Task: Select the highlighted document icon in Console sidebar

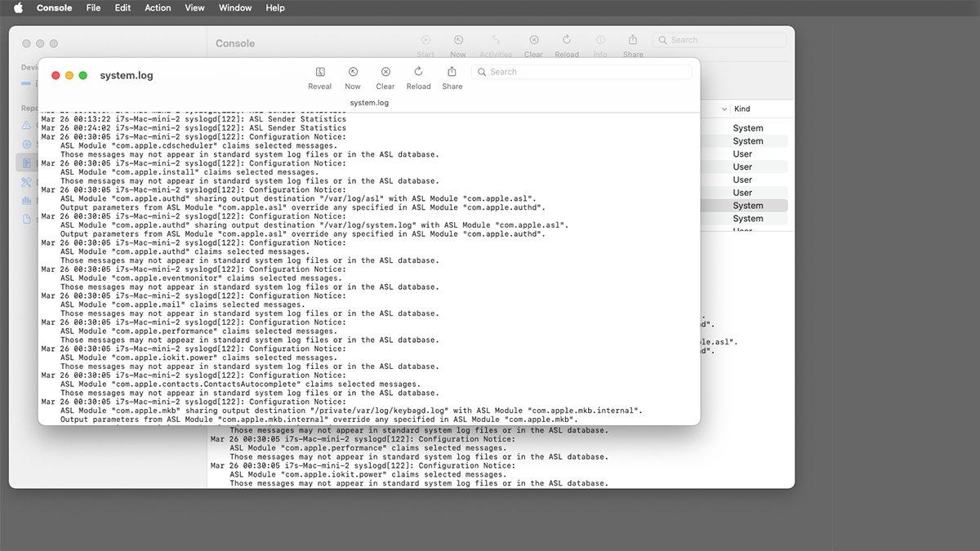Action: (x=26, y=163)
